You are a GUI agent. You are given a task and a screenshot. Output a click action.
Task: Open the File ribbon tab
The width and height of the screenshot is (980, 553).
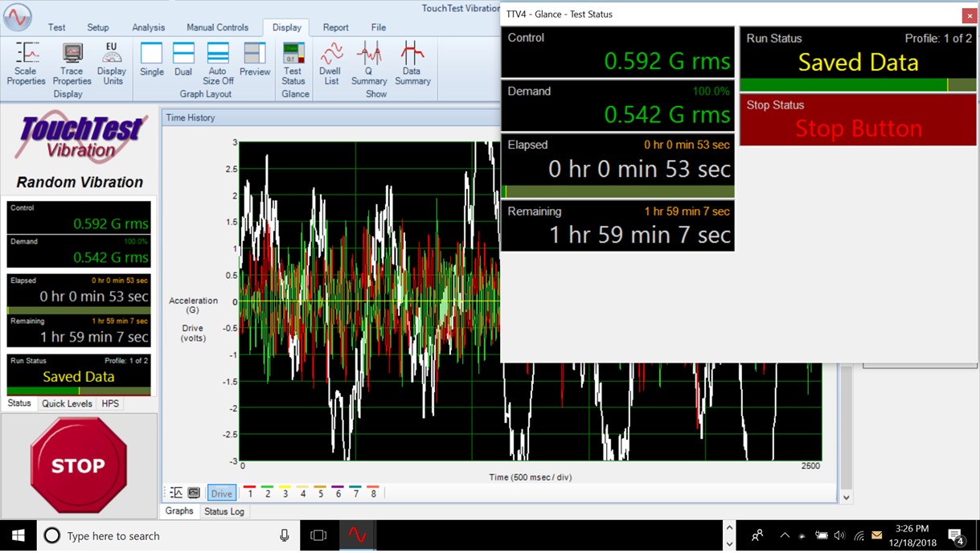pyautogui.click(x=379, y=27)
